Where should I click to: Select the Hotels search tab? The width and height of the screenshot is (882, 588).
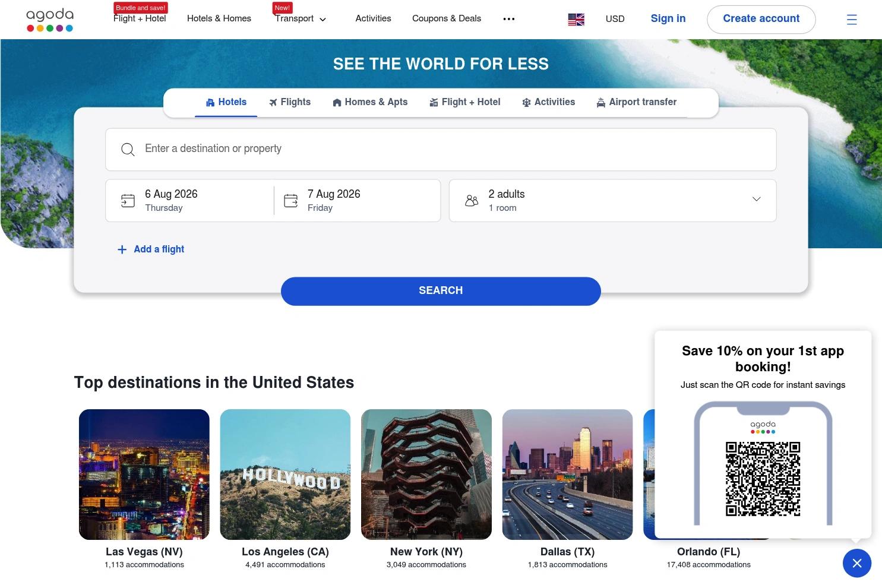click(x=226, y=102)
